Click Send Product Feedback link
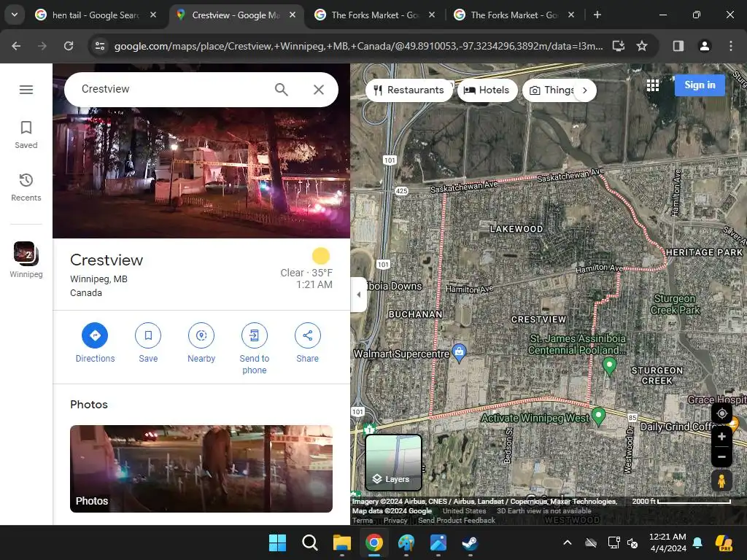 click(x=457, y=521)
